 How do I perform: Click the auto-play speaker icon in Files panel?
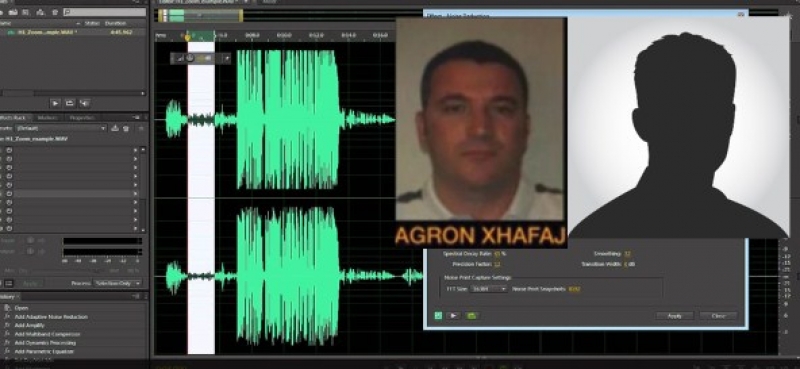[x=85, y=103]
